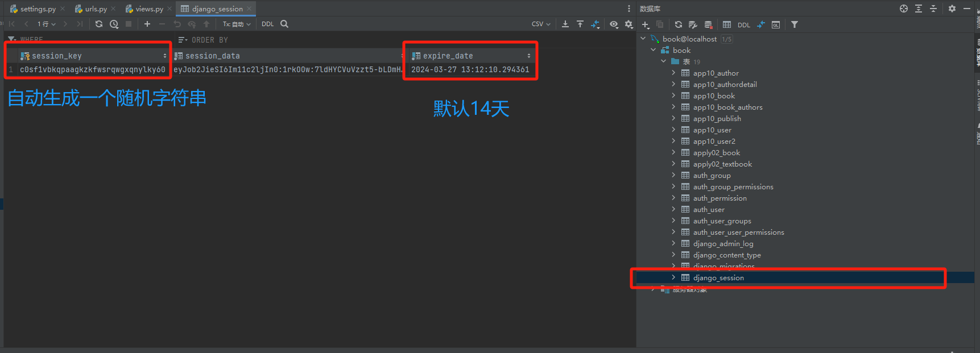The height and width of the screenshot is (353, 980).
Task: Open the Tx auto transaction mode dropdown
Action: click(237, 24)
